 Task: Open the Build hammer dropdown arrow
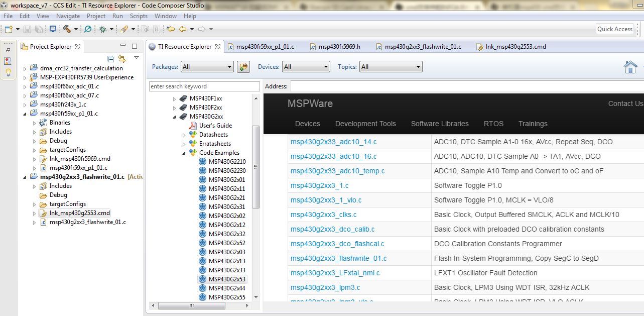click(x=76, y=29)
